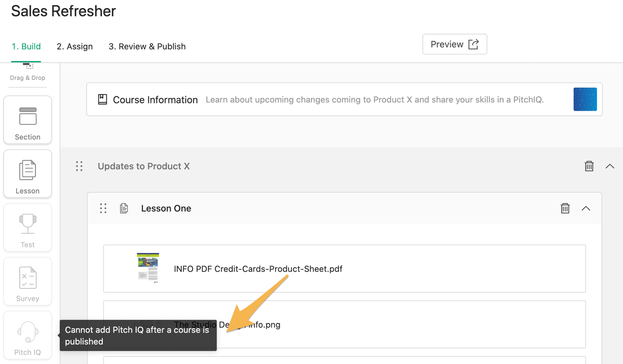
Task: Delete the Updates to Product X section
Action: (589, 166)
